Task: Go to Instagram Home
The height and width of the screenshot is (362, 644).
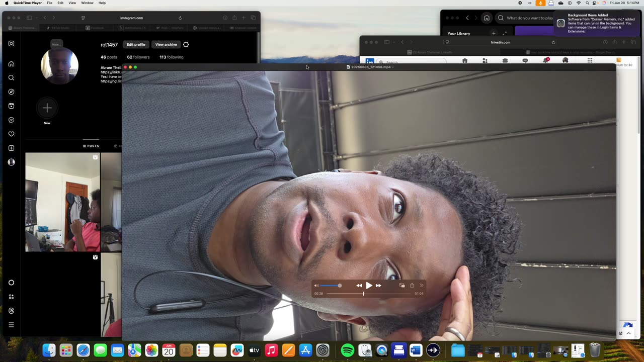Action: coord(11,64)
